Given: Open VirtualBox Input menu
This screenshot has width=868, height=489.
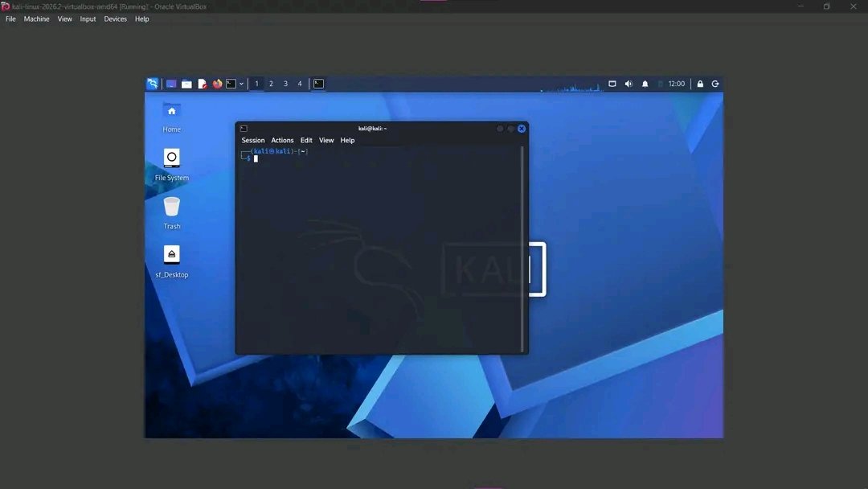Looking at the screenshot, I should coord(88,18).
